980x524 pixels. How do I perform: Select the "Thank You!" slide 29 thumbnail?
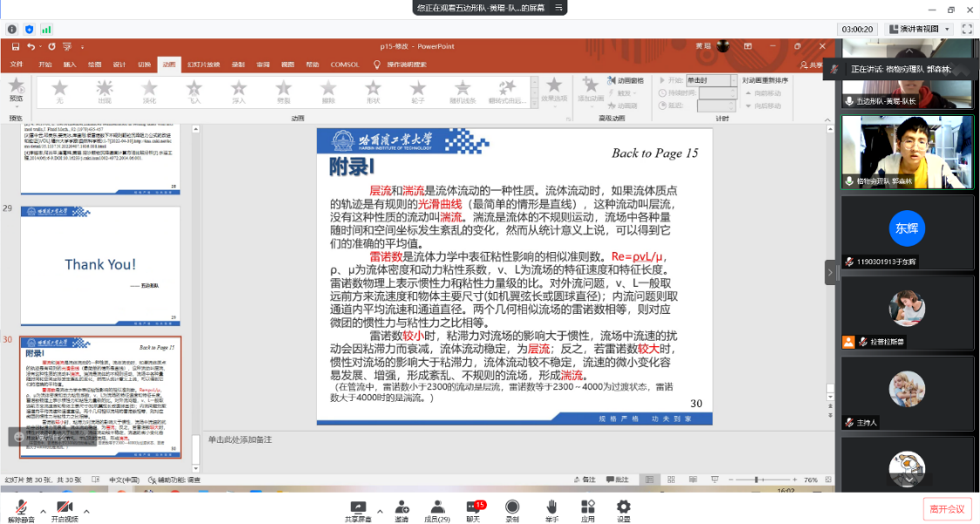point(100,265)
